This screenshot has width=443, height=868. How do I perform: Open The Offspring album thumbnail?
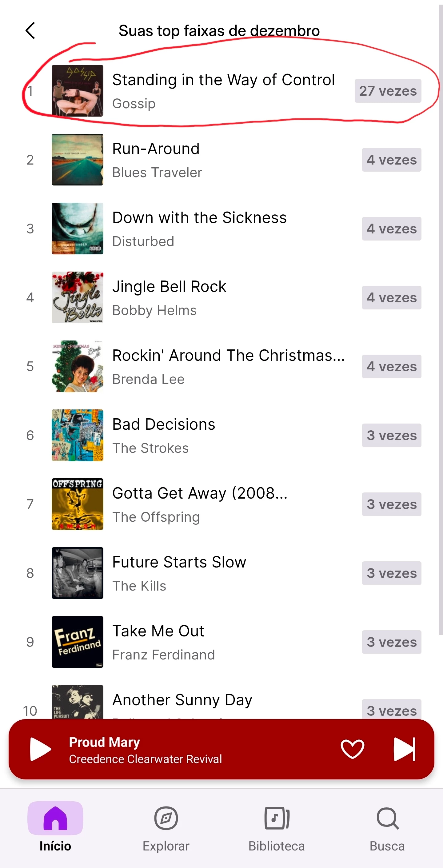click(78, 504)
